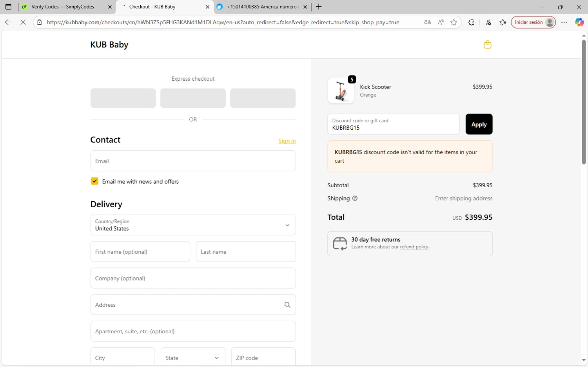
Task: Focus the Address input field
Action: (x=193, y=305)
